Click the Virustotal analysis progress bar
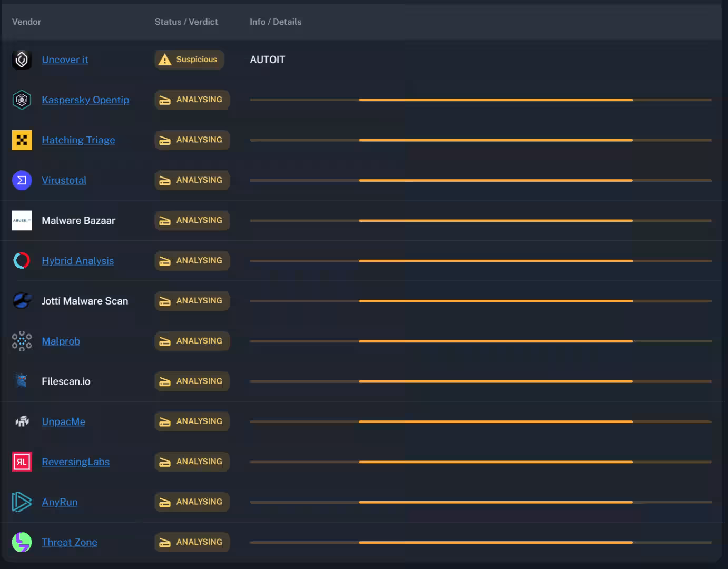This screenshot has width=728, height=569. click(480, 180)
